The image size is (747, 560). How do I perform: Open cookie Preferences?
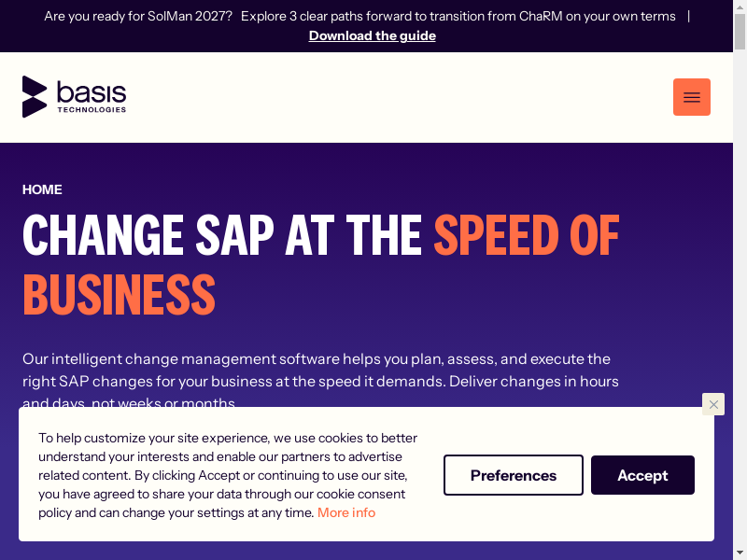tap(513, 475)
